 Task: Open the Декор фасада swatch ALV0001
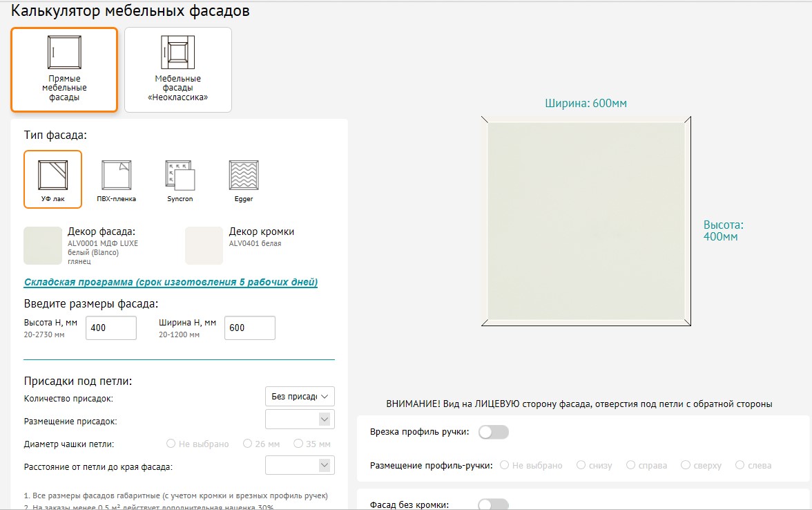[x=43, y=245]
